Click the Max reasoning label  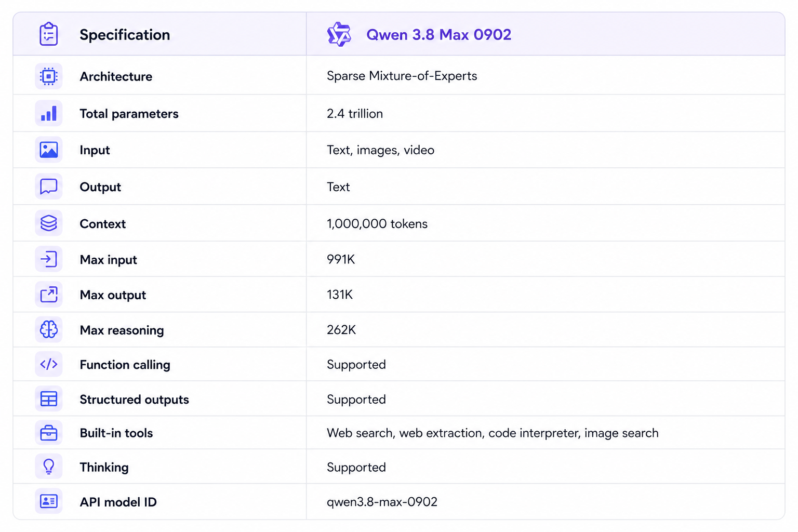(122, 330)
